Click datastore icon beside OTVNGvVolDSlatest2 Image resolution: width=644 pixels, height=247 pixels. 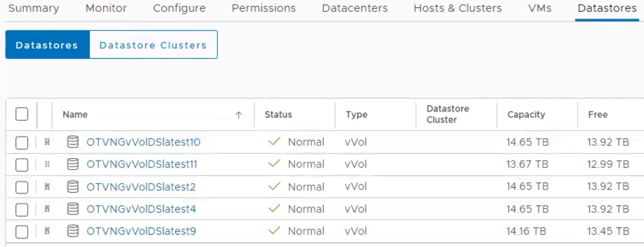click(x=73, y=187)
